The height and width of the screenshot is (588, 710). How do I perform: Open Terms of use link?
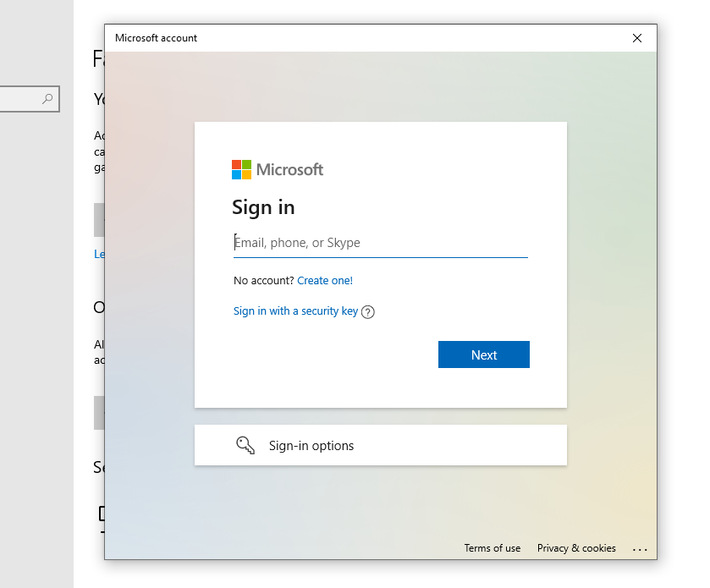click(493, 548)
